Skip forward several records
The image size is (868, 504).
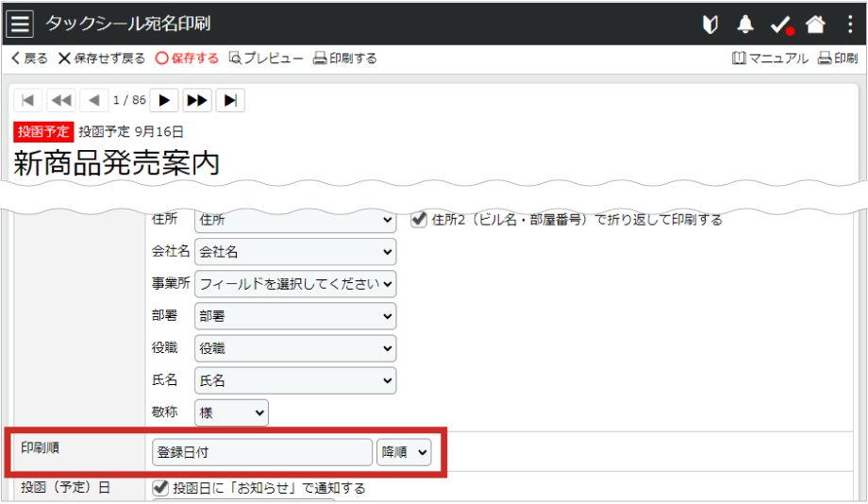tap(197, 100)
